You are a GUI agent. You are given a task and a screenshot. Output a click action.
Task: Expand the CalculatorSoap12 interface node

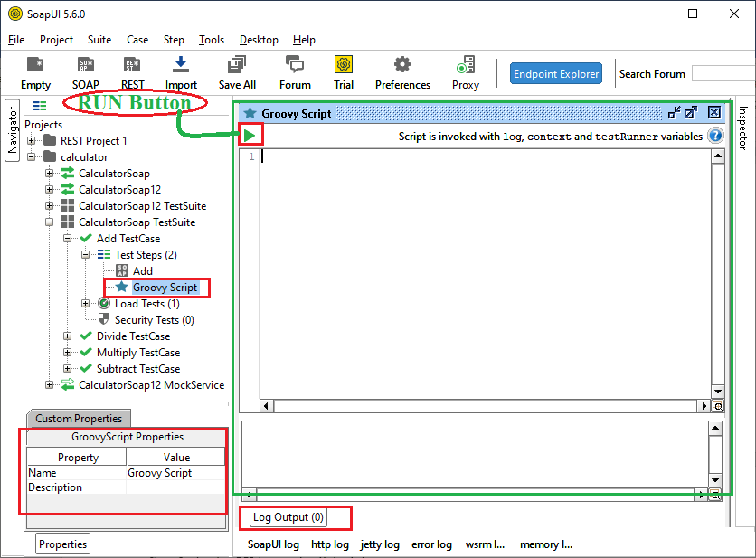click(49, 190)
